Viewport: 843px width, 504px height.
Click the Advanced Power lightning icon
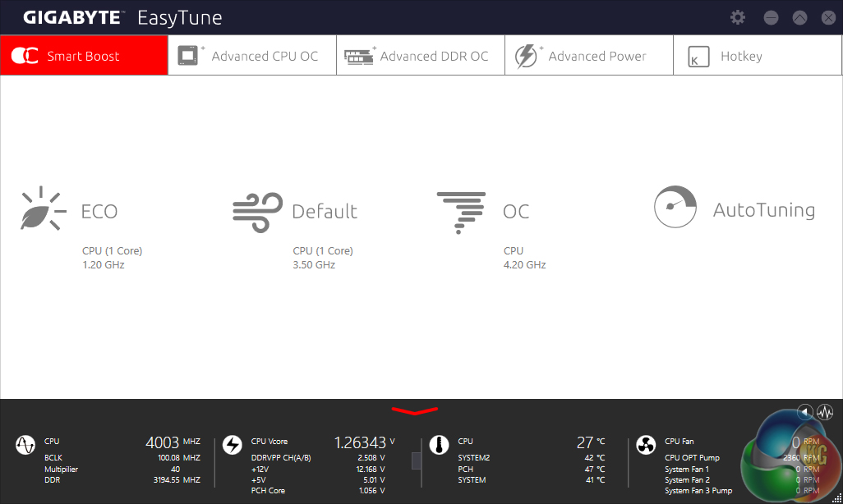(526, 57)
